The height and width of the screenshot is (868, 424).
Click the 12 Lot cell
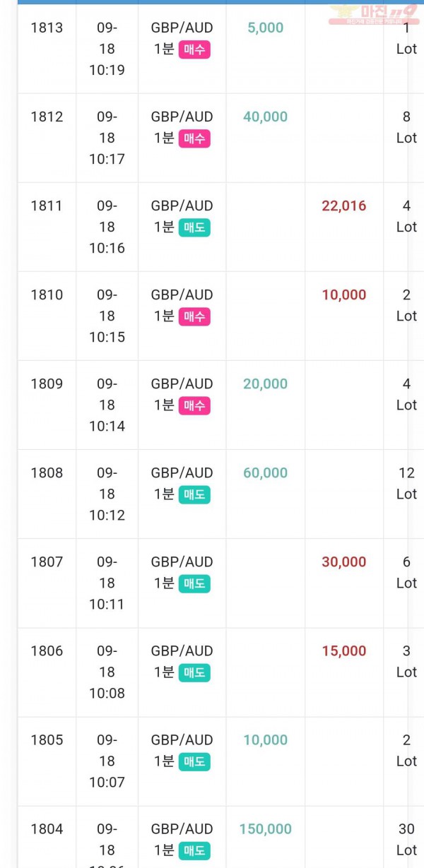click(406, 484)
